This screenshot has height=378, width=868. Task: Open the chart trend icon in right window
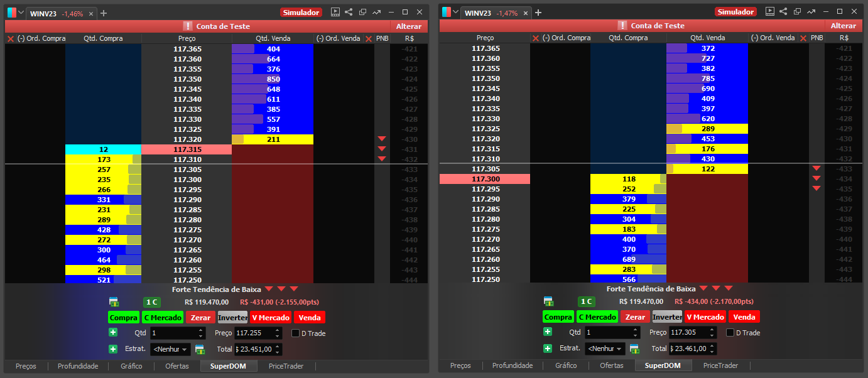click(811, 12)
